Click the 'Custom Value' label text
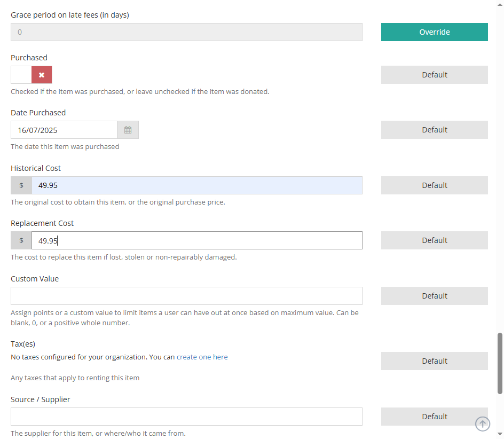Screen dimensions: 504x439 point(35,279)
